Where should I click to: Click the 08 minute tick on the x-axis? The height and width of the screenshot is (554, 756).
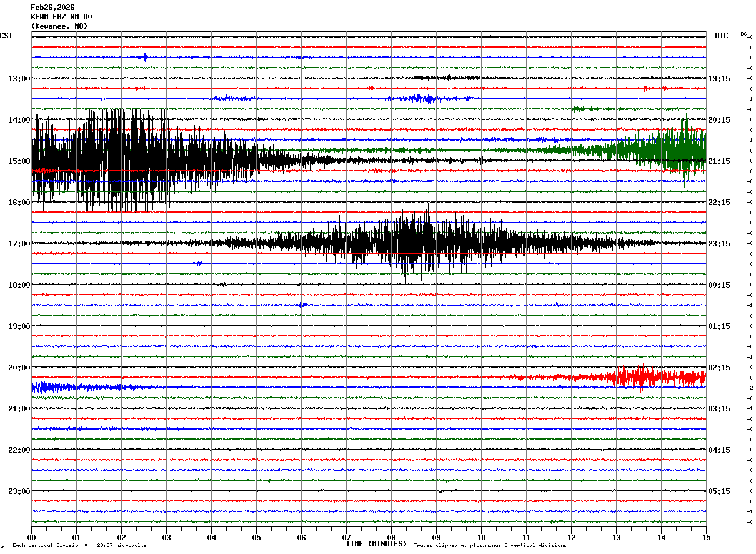click(391, 537)
